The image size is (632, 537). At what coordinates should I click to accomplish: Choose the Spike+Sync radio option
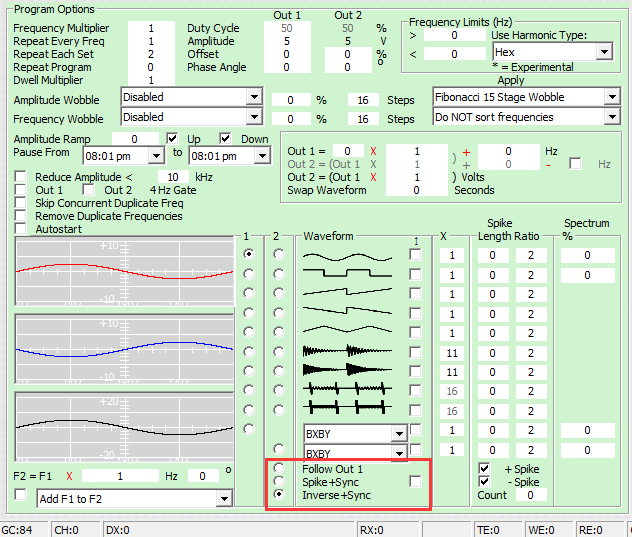tap(278, 481)
